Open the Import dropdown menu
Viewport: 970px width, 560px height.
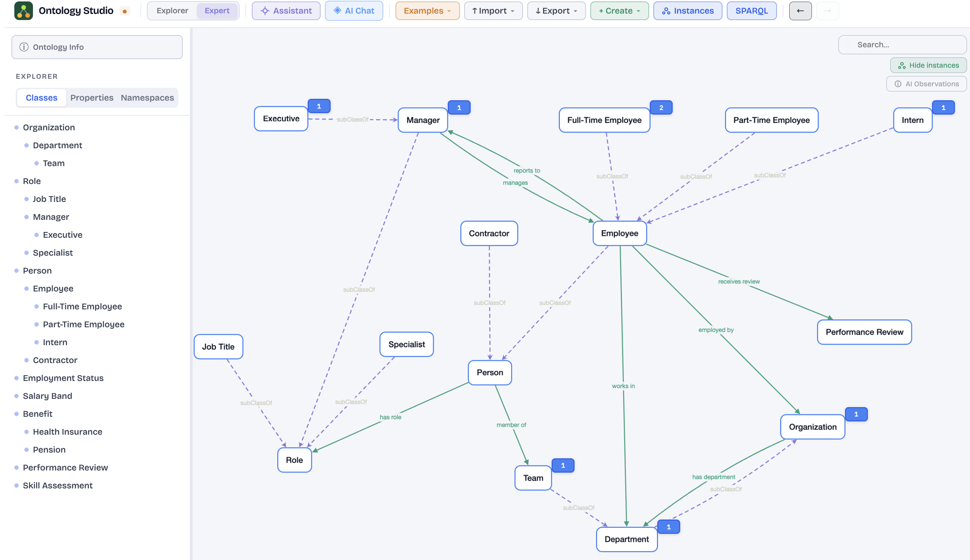click(x=493, y=11)
